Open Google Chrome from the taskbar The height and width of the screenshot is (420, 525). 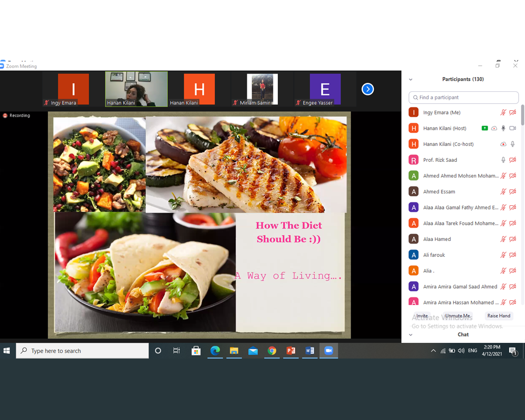[272, 351]
